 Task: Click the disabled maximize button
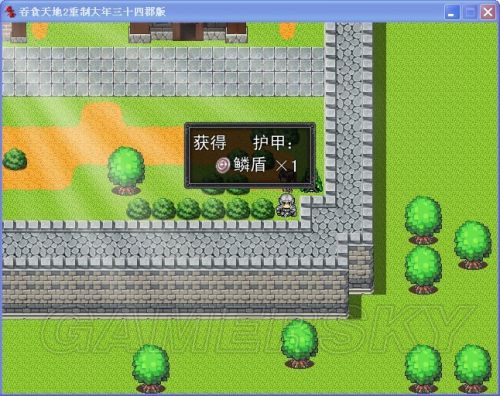[x=470, y=13]
